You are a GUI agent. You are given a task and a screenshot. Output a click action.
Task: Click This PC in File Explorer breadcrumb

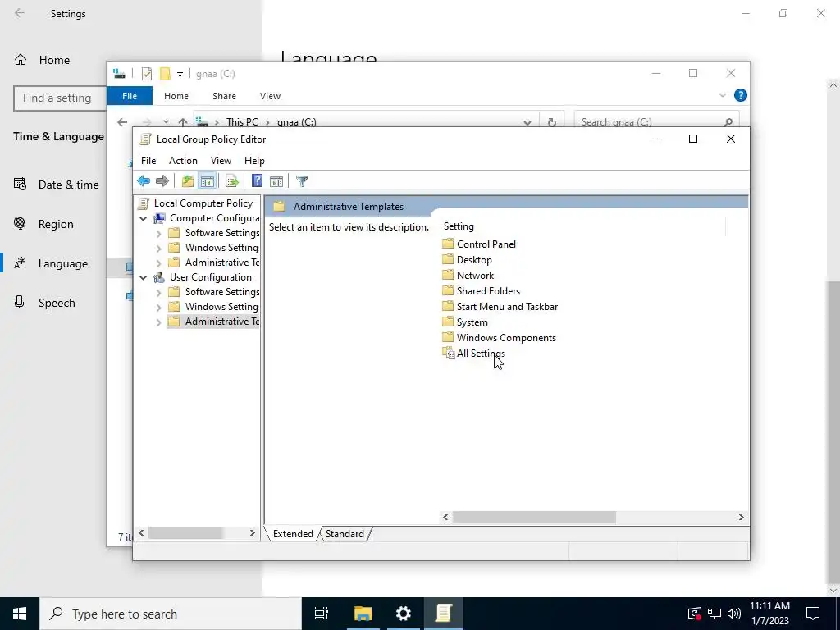[242, 122]
